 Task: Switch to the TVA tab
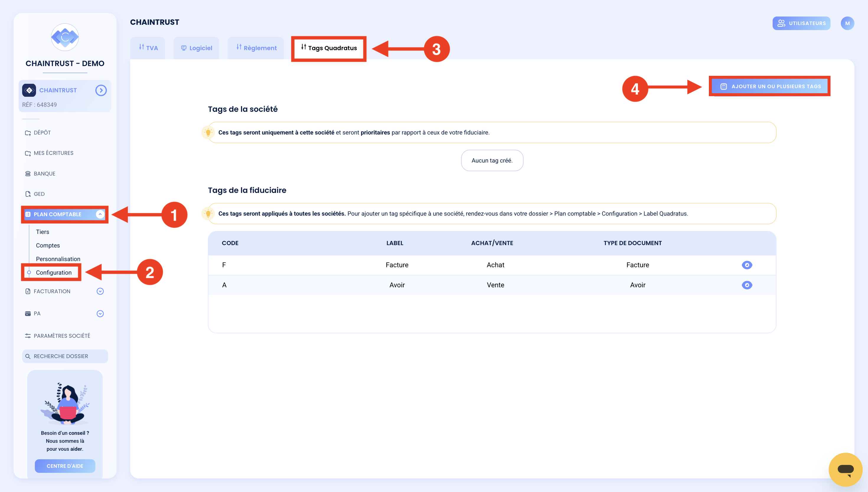tap(148, 48)
